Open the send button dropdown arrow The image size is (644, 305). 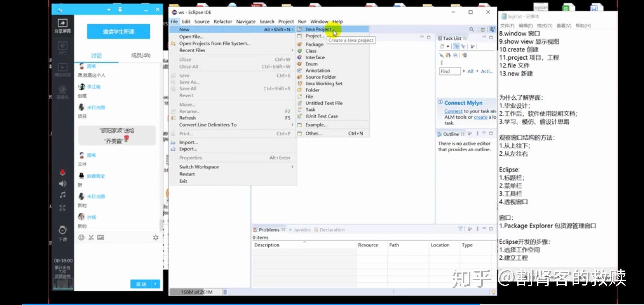click(156, 284)
